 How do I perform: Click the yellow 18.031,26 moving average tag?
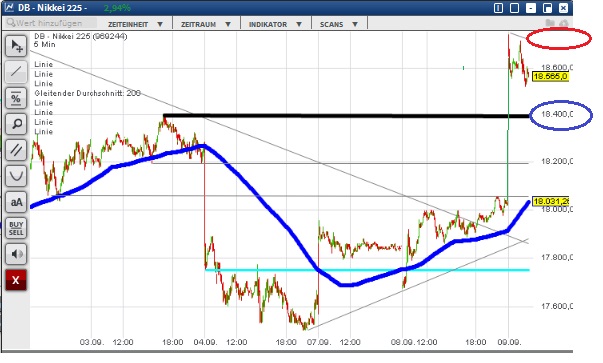[551, 201]
